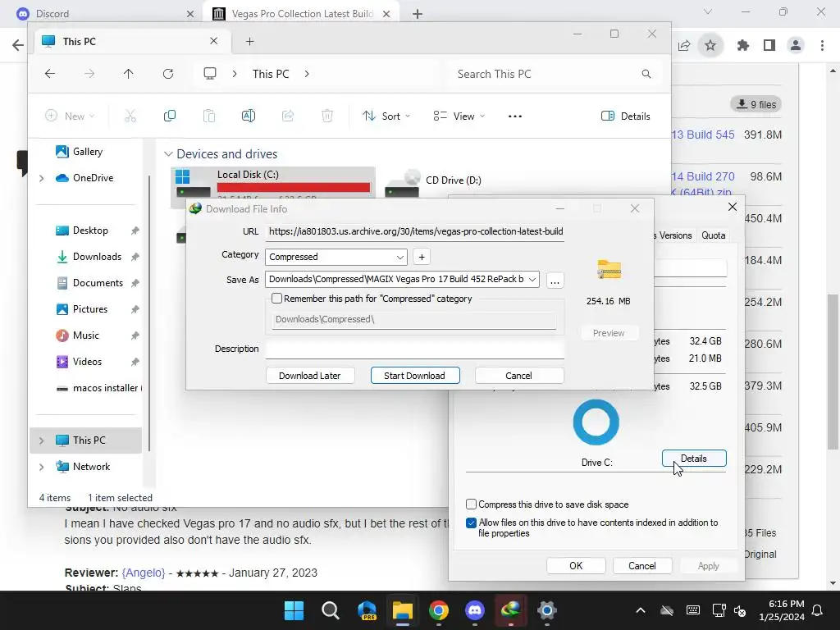Click Rename icon in Explorer toolbar

(249, 116)
